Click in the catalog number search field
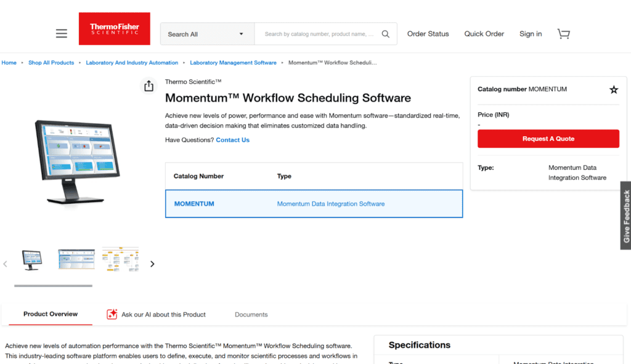The width and height of the screenshot is (631, 364). coord(319,34)
